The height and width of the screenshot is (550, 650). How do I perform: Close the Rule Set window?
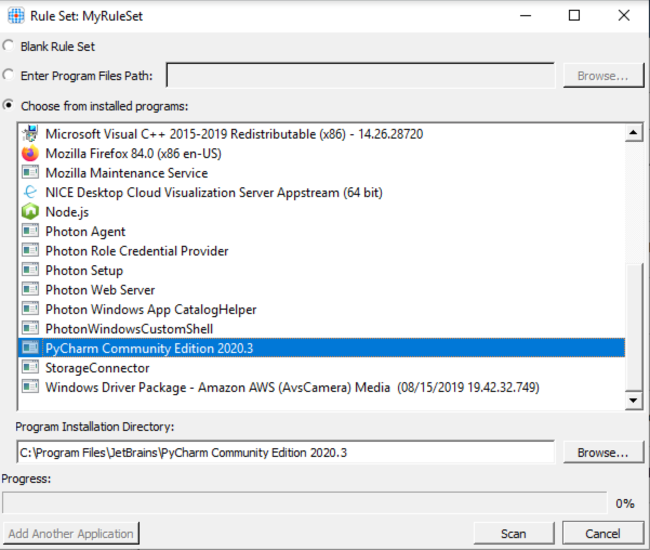click(x=624, y=16)
